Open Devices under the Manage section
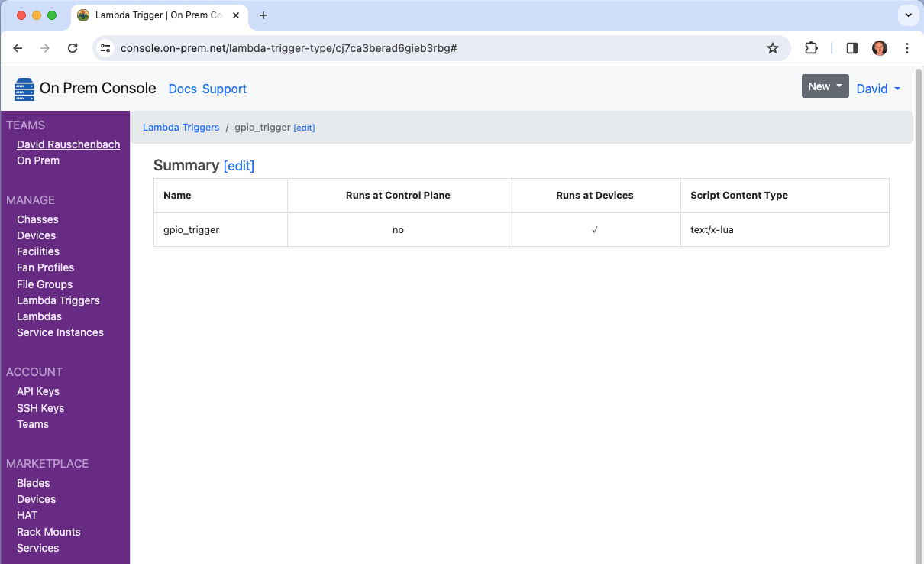924x564 pixels. coord(36,235)
